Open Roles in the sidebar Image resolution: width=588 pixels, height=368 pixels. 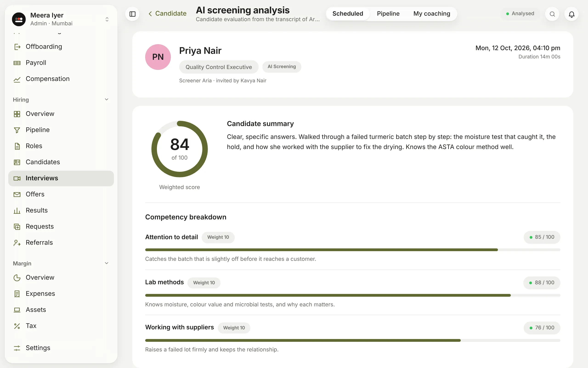(61, 146)
